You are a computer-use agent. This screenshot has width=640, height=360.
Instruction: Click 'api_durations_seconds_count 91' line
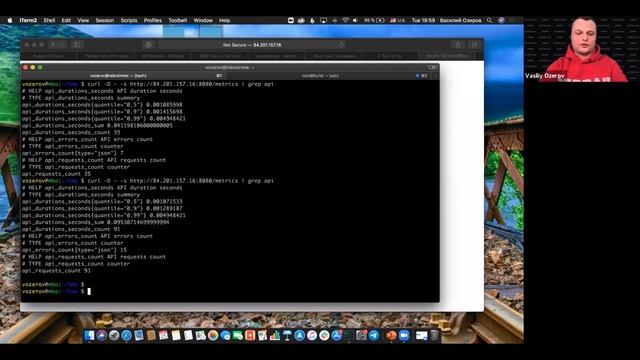point(71,229)
